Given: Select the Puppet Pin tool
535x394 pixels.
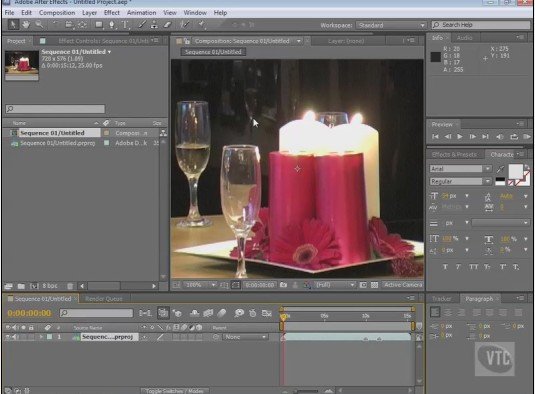Looking at the screenshot, I should pyautogui.click(x=202, y=25).
